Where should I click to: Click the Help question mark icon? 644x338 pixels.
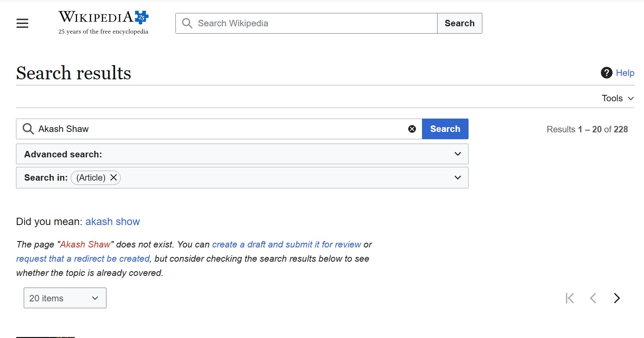pyautogui.click(x=606, y=73)
